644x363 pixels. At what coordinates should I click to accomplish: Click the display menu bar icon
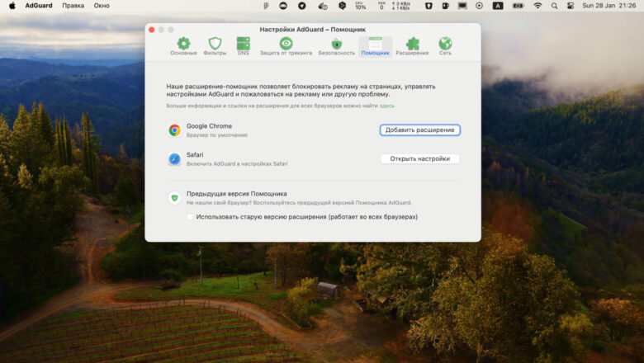(462, 6)
